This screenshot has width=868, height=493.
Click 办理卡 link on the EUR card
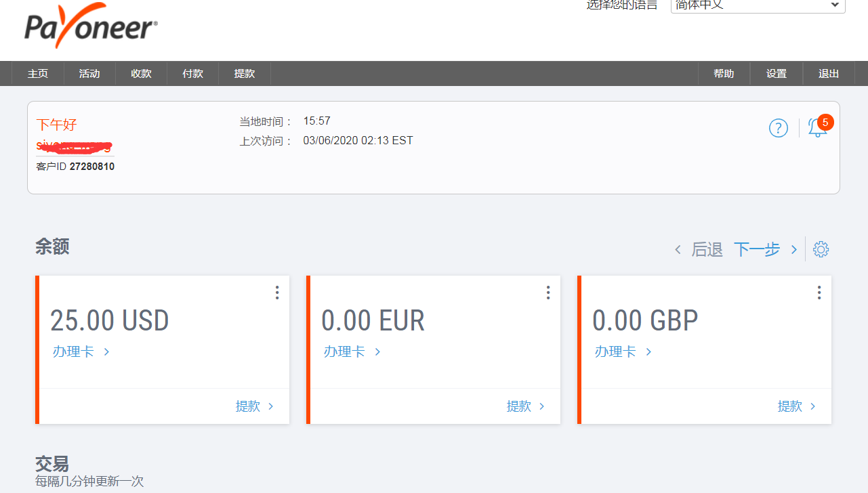(352, 351)
